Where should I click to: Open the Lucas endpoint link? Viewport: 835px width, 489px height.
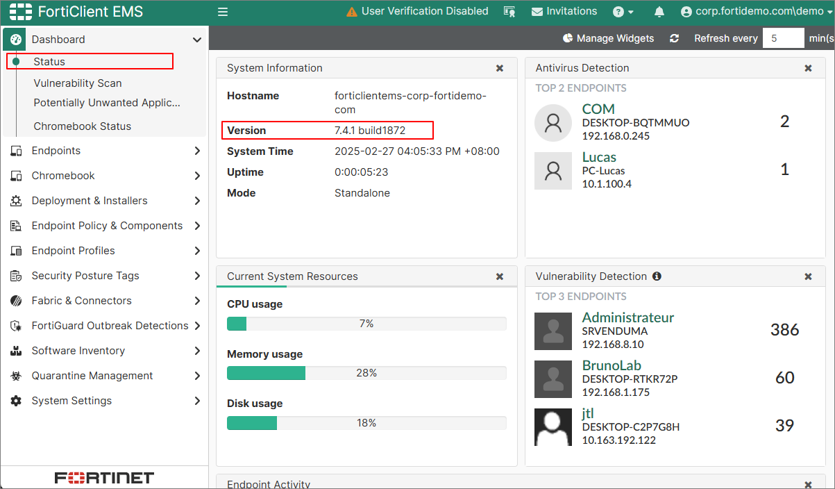coord(599,157)
